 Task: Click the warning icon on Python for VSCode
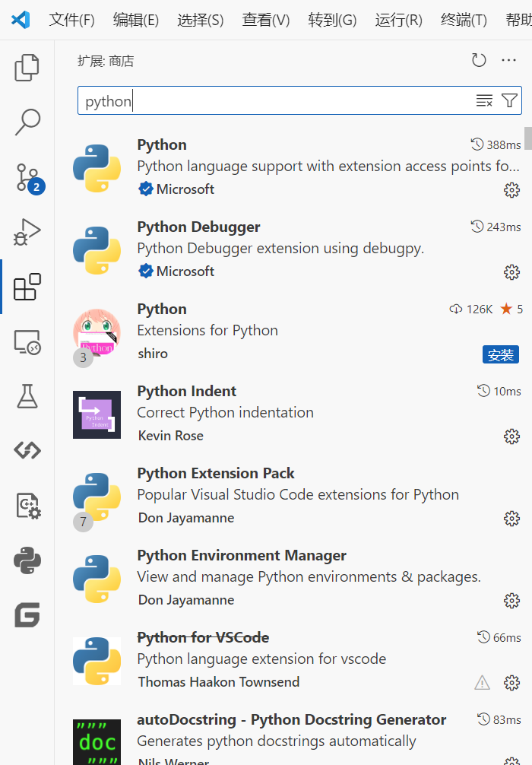pos(483,683)
